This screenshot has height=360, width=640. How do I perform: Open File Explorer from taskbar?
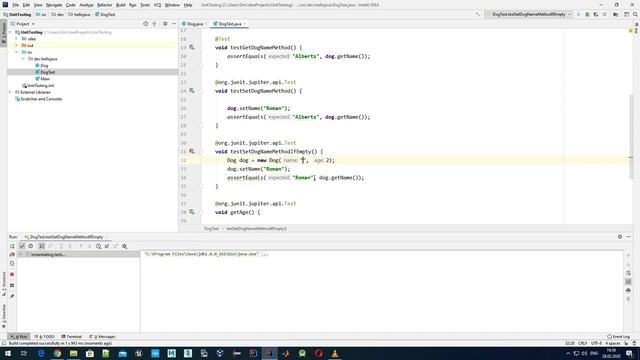[x=73, y=353]
